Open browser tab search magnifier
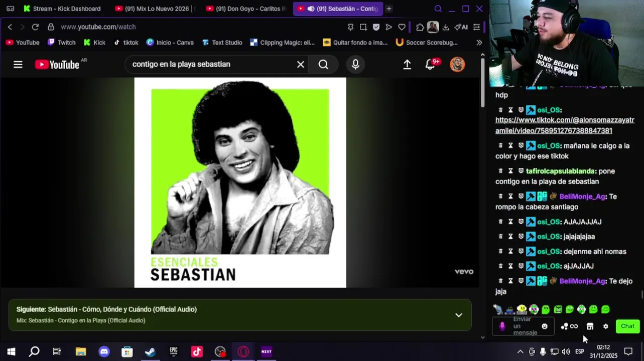Screen dimensions: 644x361 438,9
